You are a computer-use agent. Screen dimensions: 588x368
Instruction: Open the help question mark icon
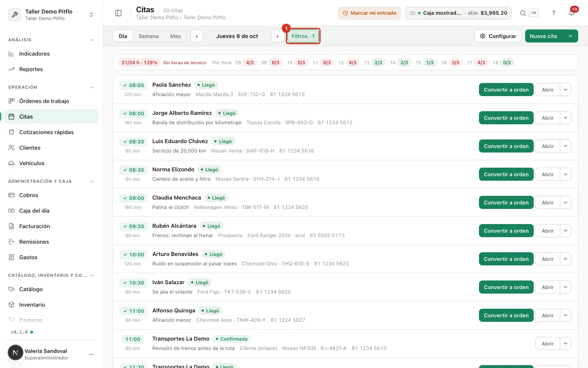tap(554, 13)
